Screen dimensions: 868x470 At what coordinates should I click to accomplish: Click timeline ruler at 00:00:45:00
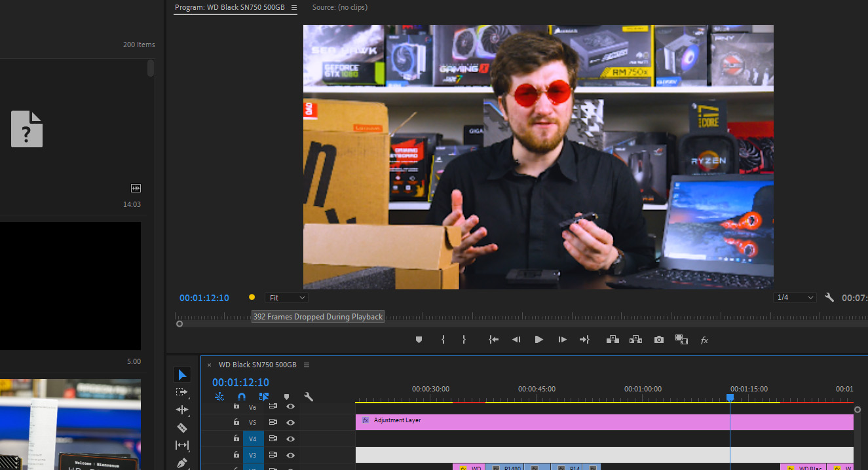[x=537, y=389]
